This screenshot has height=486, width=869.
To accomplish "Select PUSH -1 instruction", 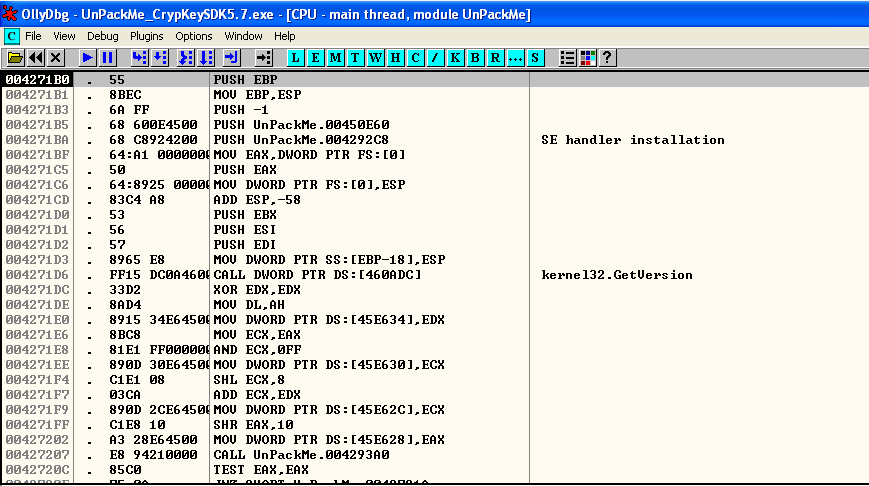I will click(241, 110).
